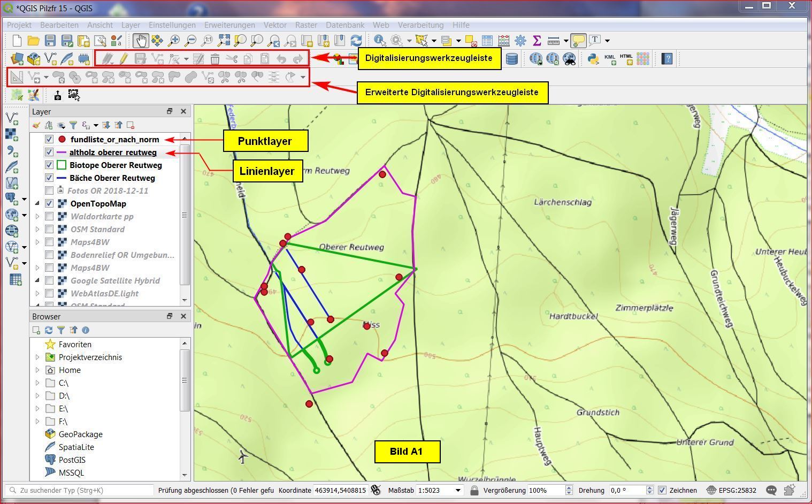Open the Python console

coord(593,59)
